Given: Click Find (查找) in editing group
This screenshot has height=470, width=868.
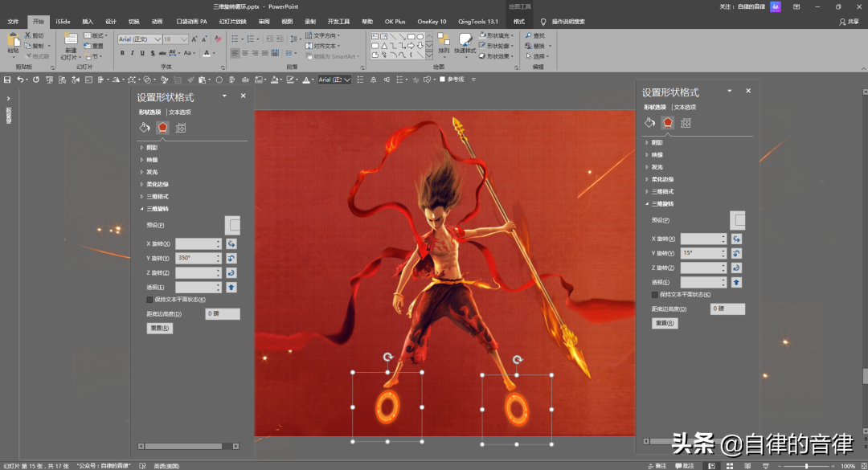Looking at the screenshot, I should [x=534, y=35].
